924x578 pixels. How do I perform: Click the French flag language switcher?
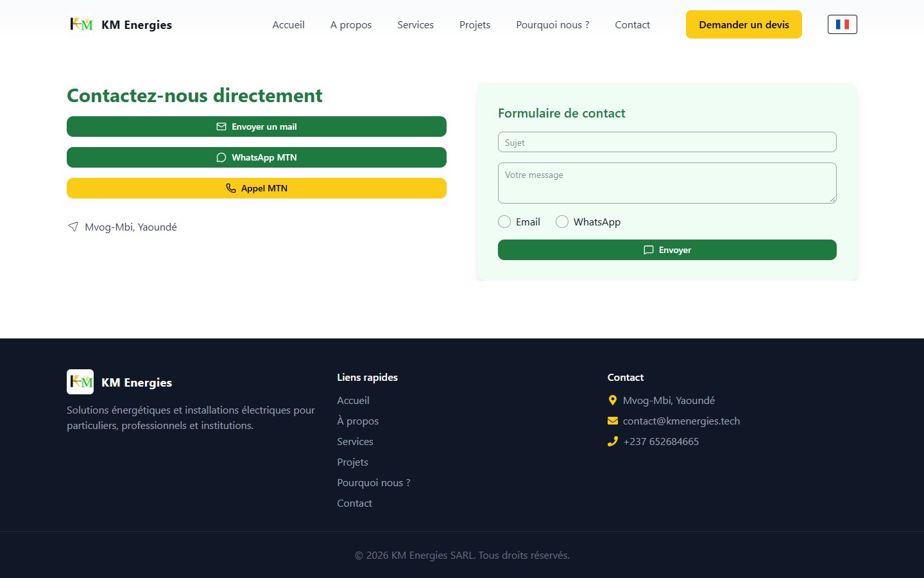point(843,24)
